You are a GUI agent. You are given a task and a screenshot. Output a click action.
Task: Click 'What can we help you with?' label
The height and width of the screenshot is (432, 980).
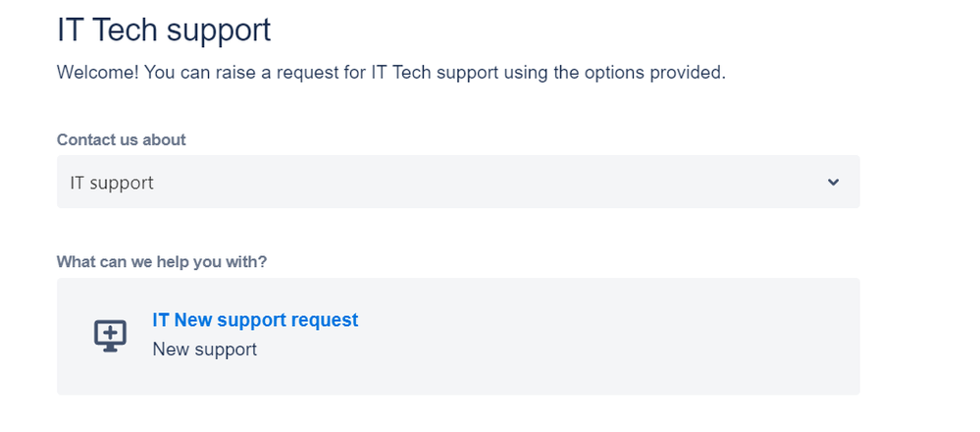point(162,262)
